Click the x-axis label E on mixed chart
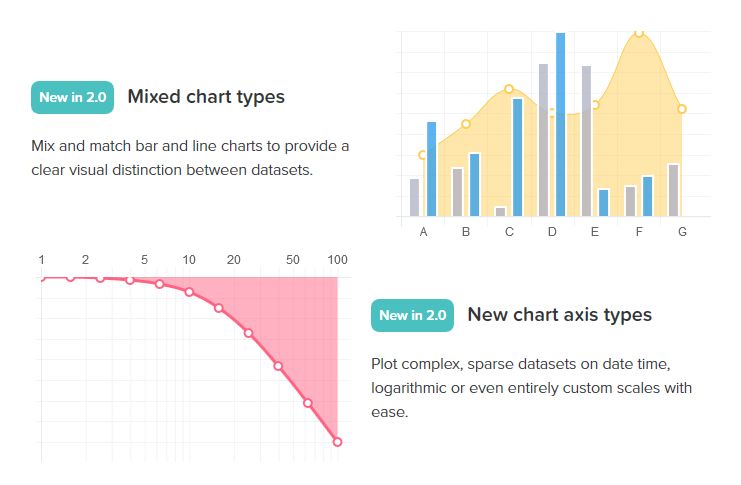 point(595,232)
